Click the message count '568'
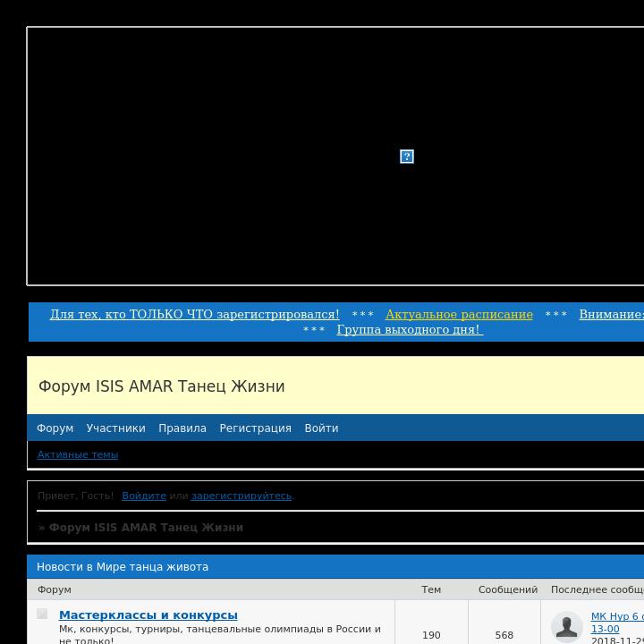 (x=504, y=635)
